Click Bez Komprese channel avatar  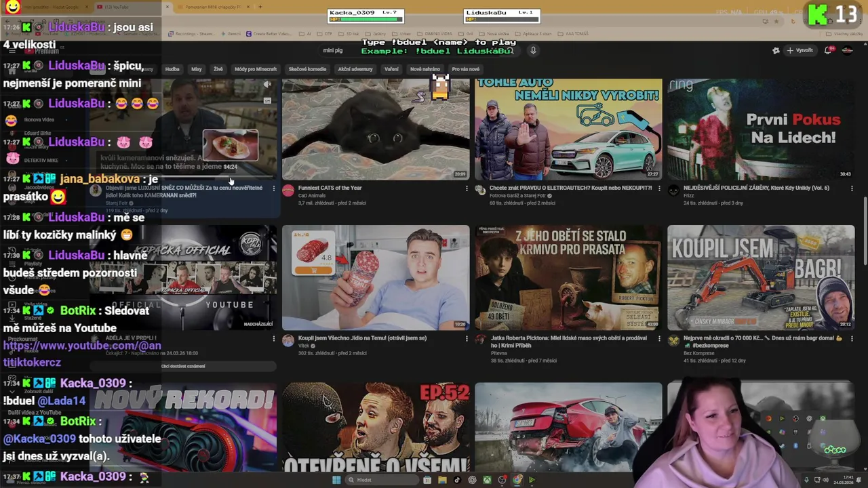(673, 340)
